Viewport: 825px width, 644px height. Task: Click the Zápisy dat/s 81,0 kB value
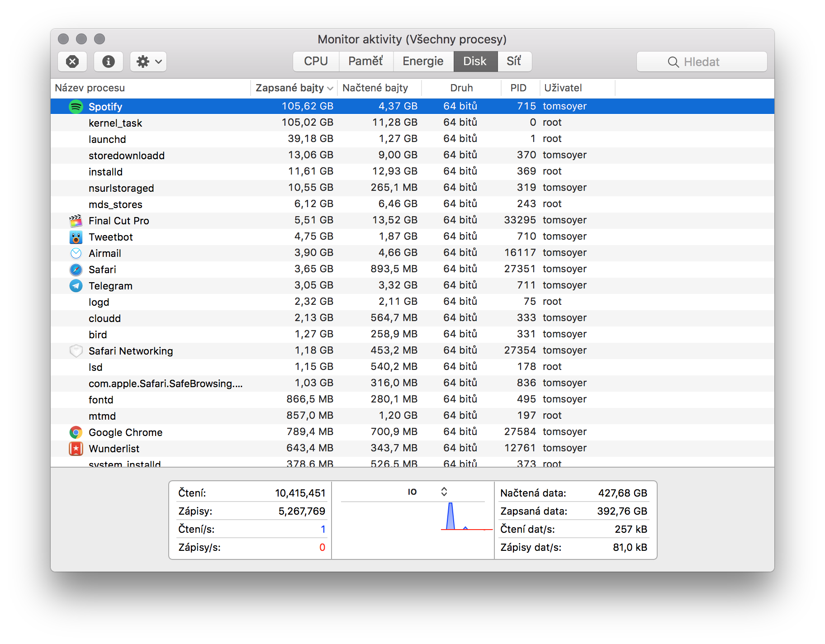[630, 547]
